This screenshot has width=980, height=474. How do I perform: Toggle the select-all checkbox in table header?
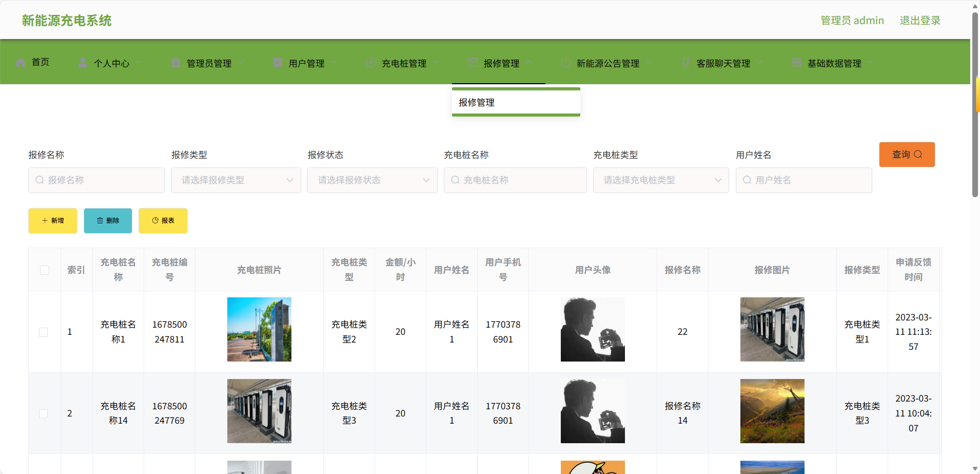(x=45, y=270)
